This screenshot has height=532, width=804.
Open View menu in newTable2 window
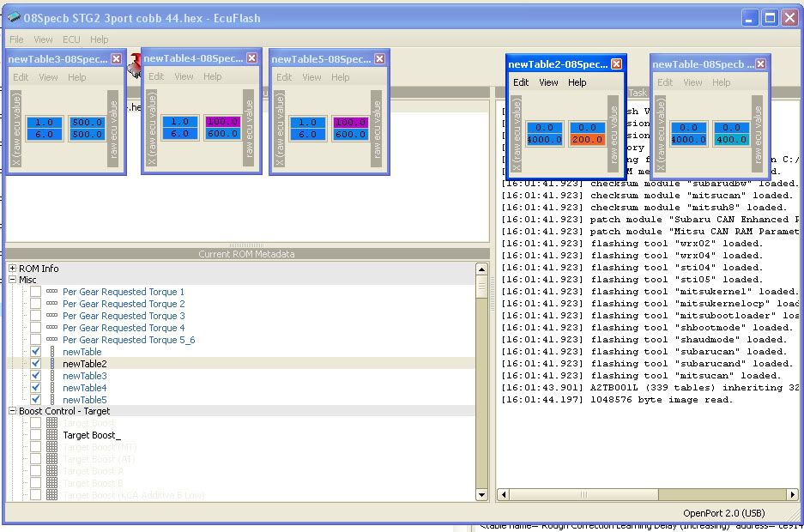(x=548, y=82)
